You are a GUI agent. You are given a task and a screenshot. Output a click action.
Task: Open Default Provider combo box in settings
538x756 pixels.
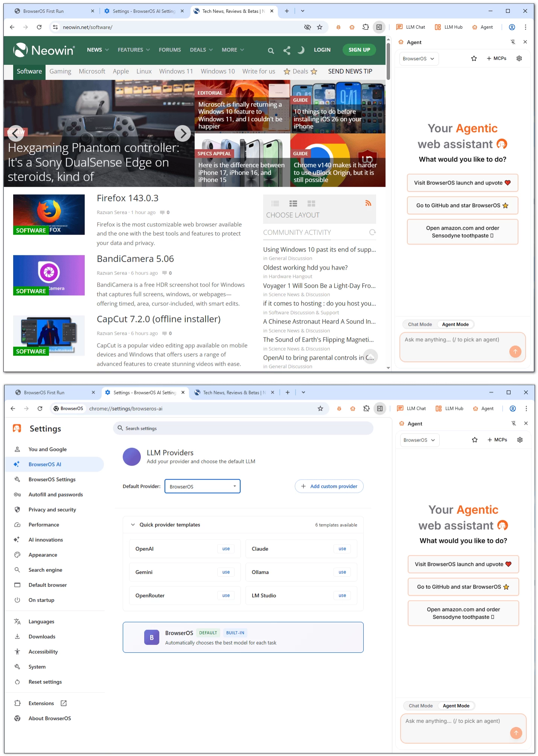coord(203,486)
